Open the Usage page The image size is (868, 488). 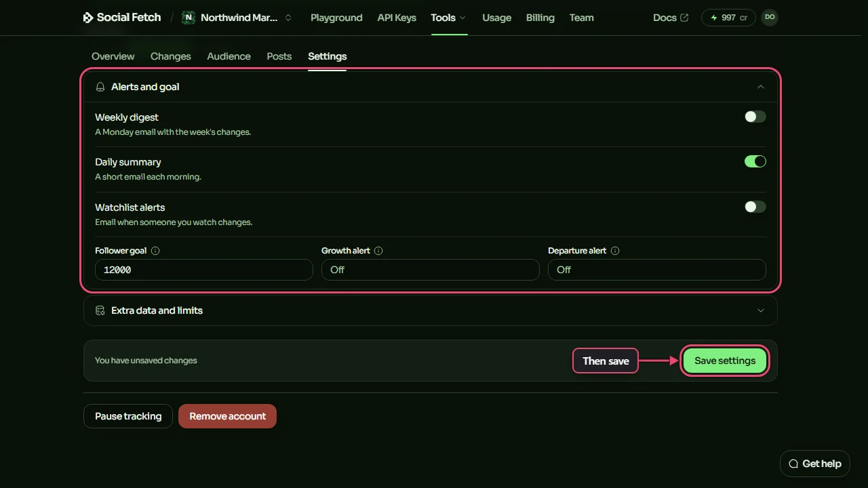click(x=497, y=18)
